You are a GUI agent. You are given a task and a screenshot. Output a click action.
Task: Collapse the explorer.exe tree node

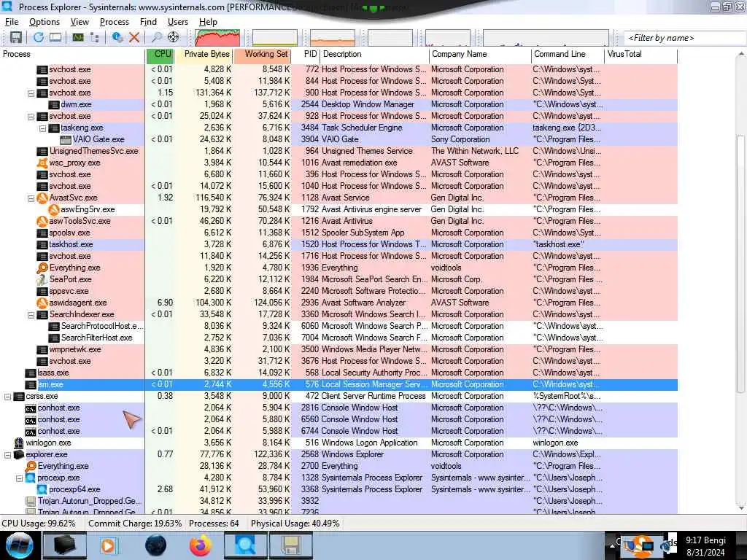[7, 455]
